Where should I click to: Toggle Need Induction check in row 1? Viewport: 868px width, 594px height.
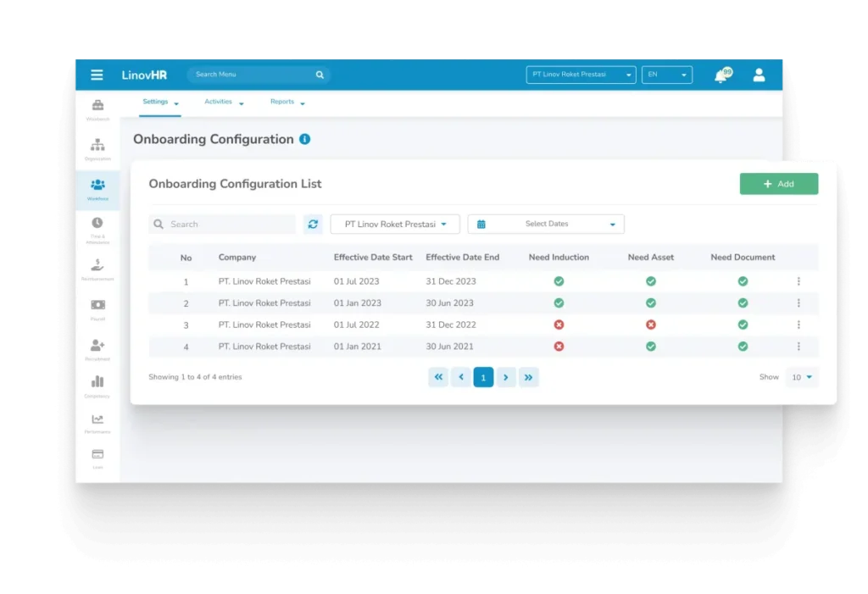pyautogui.click(x=559, y=281)
